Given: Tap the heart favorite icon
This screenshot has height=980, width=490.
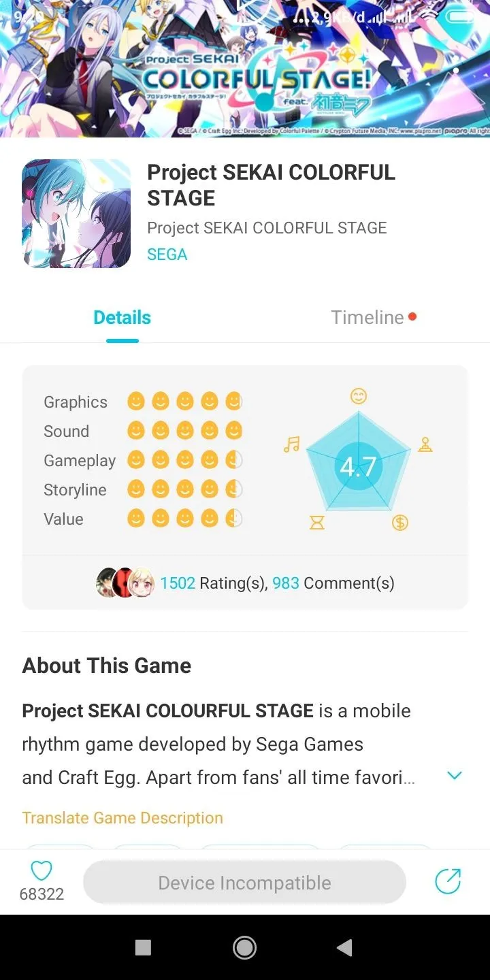Looking at the screenshot, I should click(x=42, y=870).
